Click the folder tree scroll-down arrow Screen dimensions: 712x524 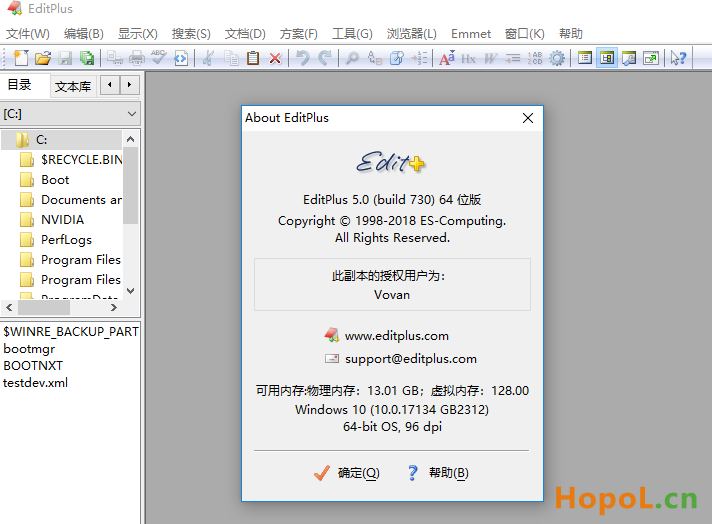point(130,291)
